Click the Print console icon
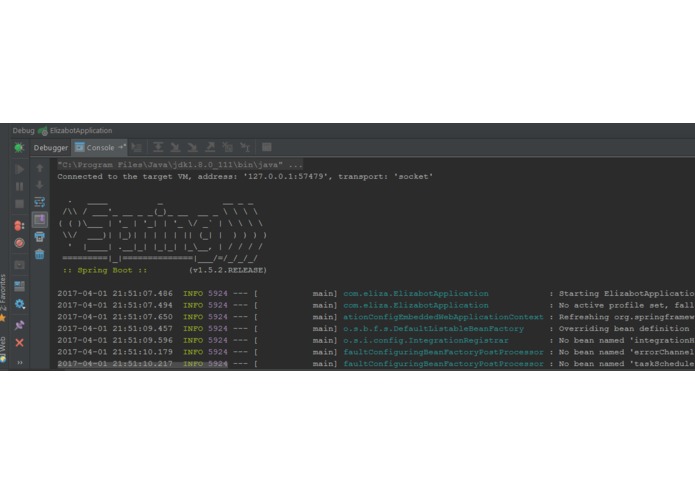 click(39, 237)
